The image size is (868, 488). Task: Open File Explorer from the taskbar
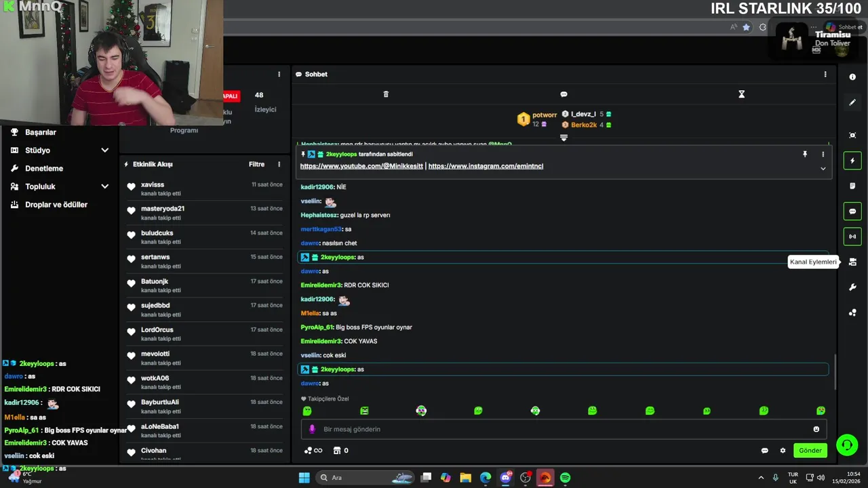pyautogui.click(x=466, y=478)
